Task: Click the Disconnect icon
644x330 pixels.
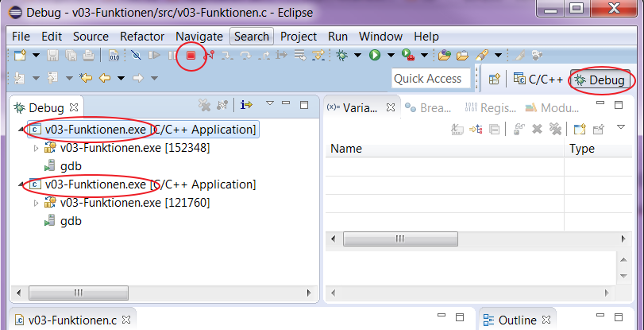Action: click(x=209, y=55)
